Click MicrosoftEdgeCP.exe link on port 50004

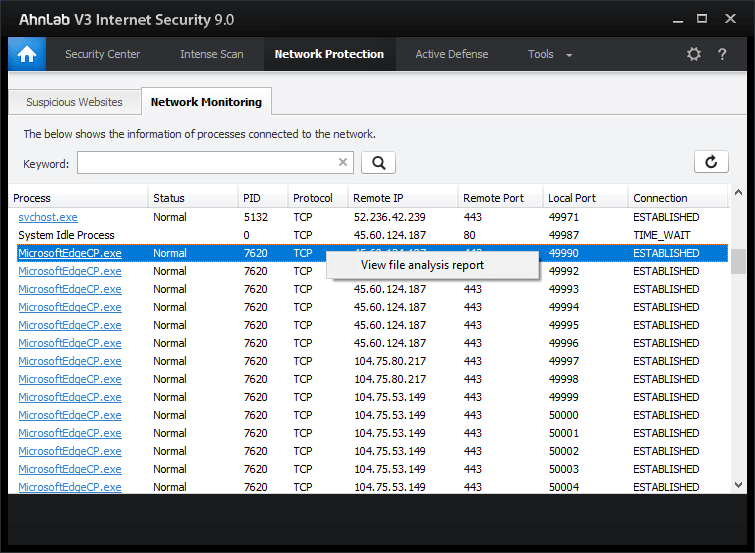coord(70,487)
